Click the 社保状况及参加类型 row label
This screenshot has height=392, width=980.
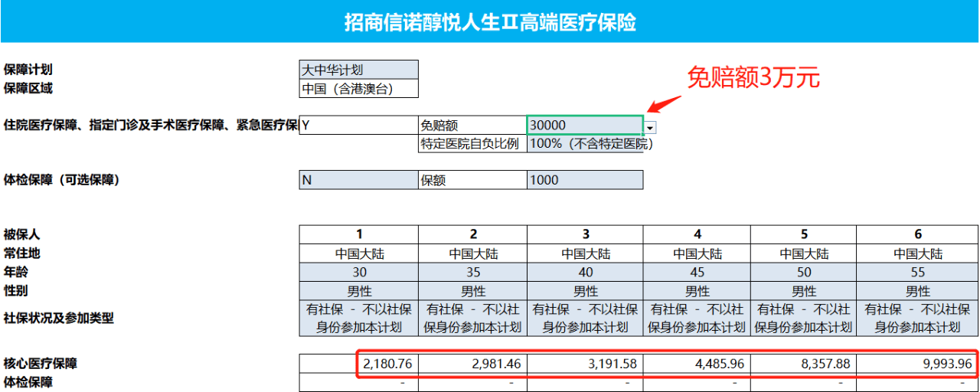(59, 318)
